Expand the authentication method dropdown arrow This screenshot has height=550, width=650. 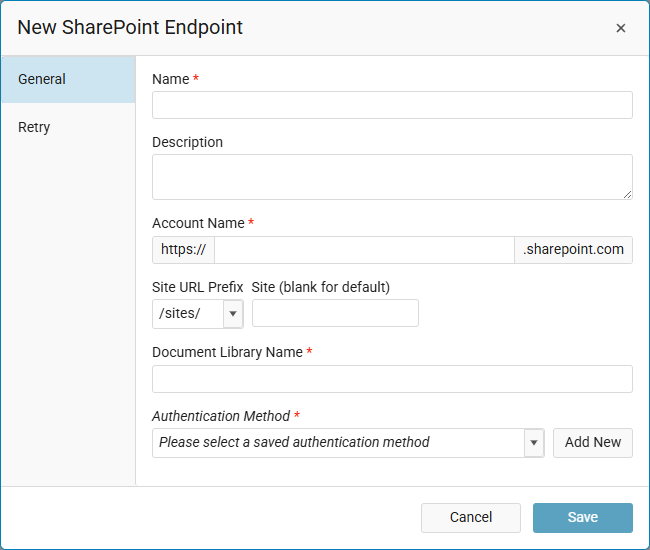(534, 443)
